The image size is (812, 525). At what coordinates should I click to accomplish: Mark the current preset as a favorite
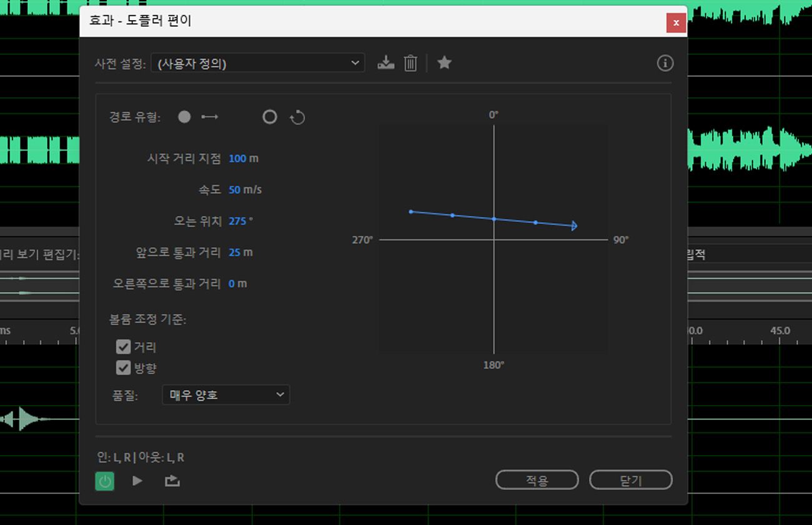pyautogui.click(x=444, y=62)
